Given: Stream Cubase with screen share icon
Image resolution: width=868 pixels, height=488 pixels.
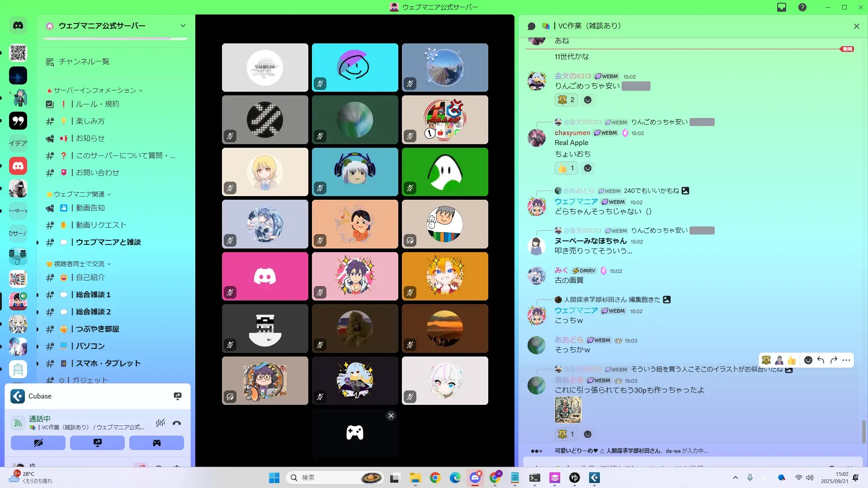Looking at the screenshot, I should (178, 396).
